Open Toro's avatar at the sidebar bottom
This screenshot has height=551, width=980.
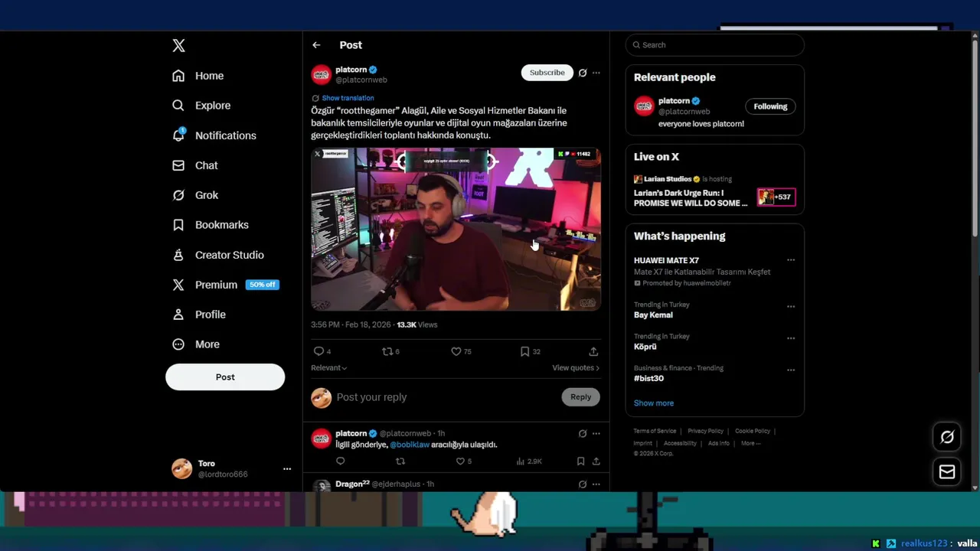181,469
